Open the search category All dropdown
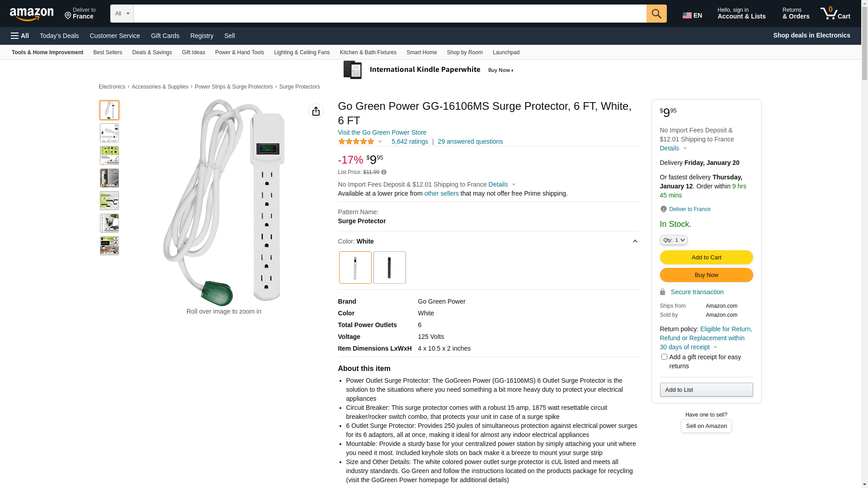The height and width of the screenshot is (488, 868). 122,14
